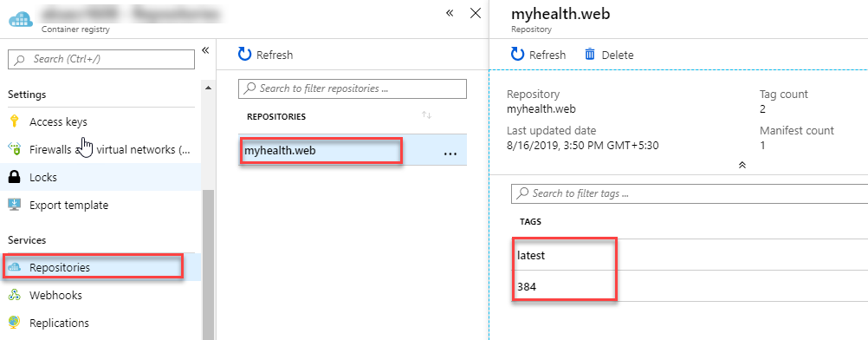Click the Replications globe icon

click(15, 323)
